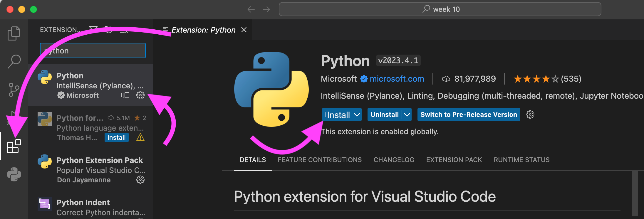
Task: Open the Source Control view
Action: (x=14, y=90)
